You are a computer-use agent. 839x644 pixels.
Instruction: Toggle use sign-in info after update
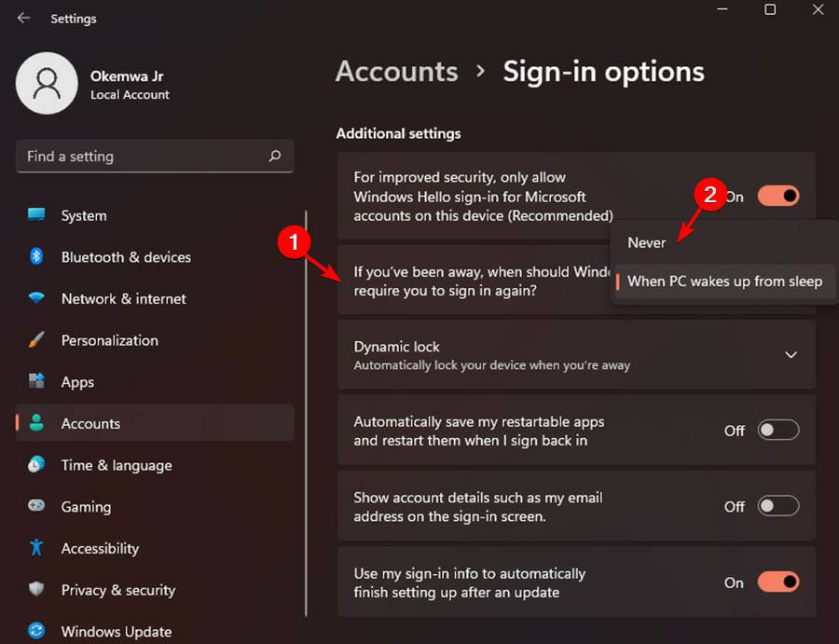[x=777, y=582]
